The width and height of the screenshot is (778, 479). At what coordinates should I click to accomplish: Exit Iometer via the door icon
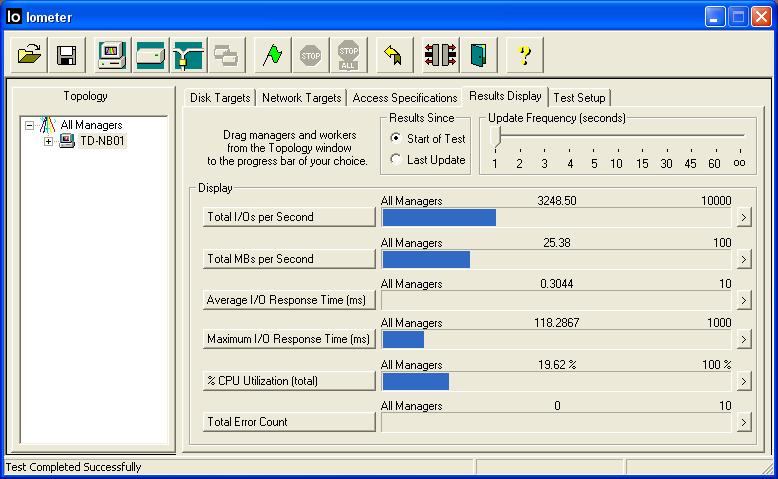(x=478, y=55)
